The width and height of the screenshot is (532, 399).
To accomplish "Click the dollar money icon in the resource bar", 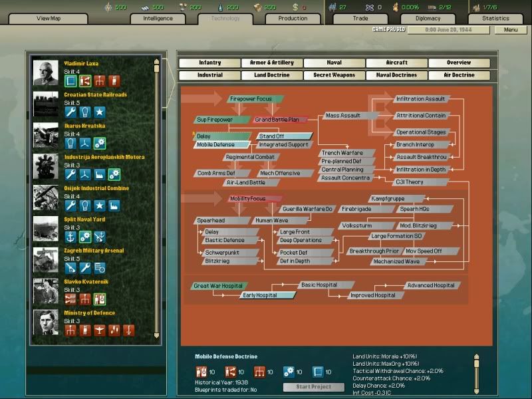I will 293,7.
